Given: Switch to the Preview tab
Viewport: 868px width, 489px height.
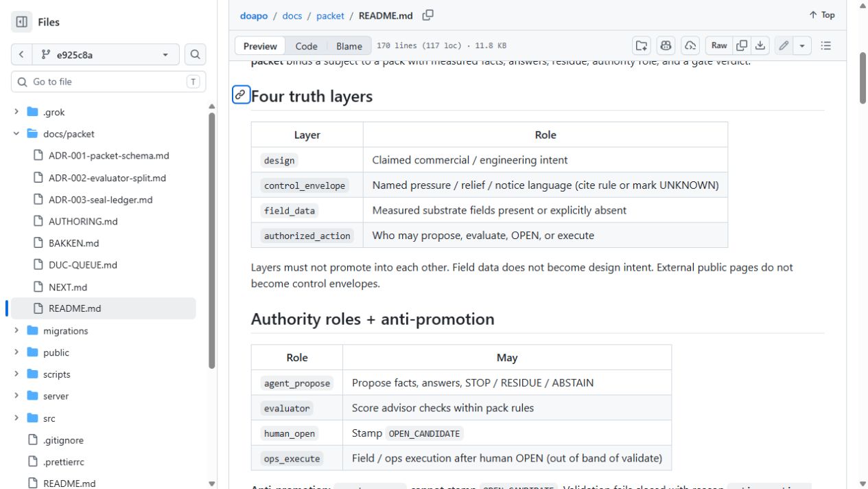Looking at the screenshot, I should tap(260, 46).
